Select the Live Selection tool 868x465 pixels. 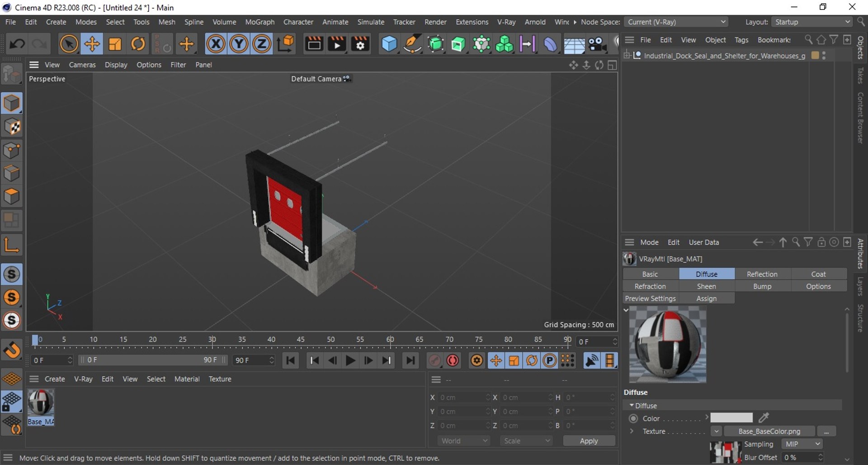[69, 44]
